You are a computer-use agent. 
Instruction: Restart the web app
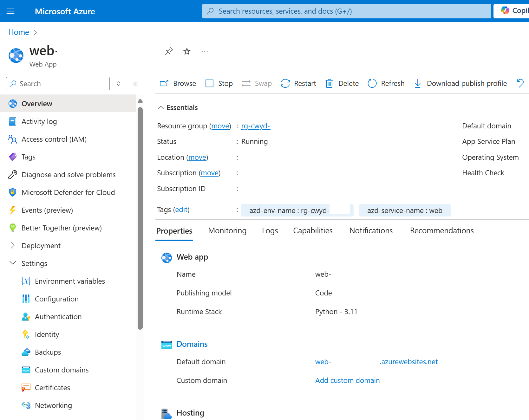tap(298, 83)
